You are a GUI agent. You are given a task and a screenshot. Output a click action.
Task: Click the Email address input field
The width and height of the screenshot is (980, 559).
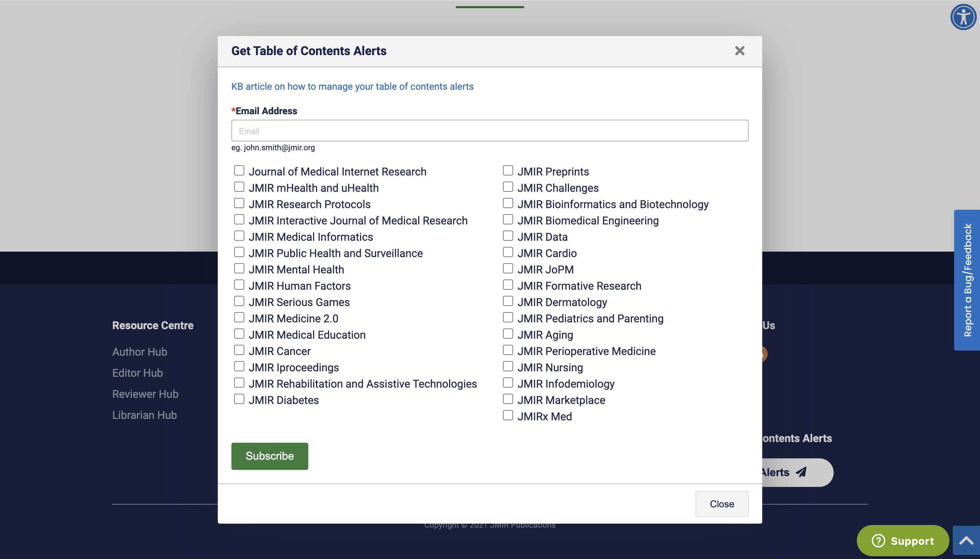[x=489, y=131]
